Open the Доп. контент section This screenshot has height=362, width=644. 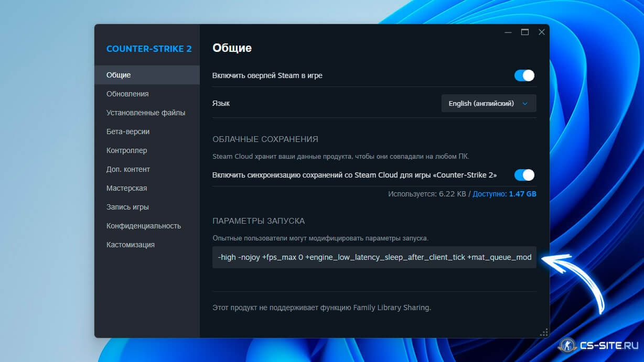[147, 169]
